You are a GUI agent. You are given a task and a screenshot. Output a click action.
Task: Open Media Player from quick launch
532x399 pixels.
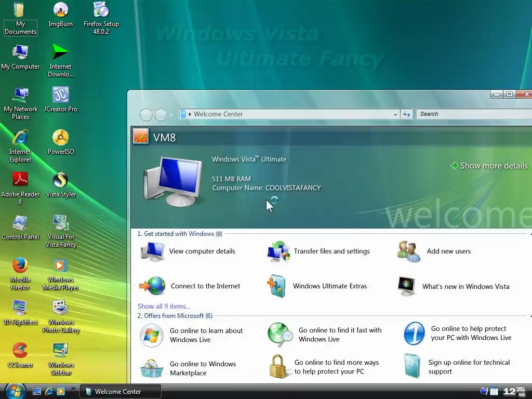coord(61,392)
